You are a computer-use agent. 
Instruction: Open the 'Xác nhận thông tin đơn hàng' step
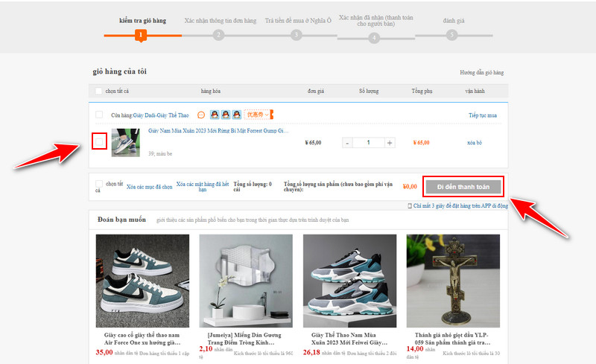click(220, 20)
